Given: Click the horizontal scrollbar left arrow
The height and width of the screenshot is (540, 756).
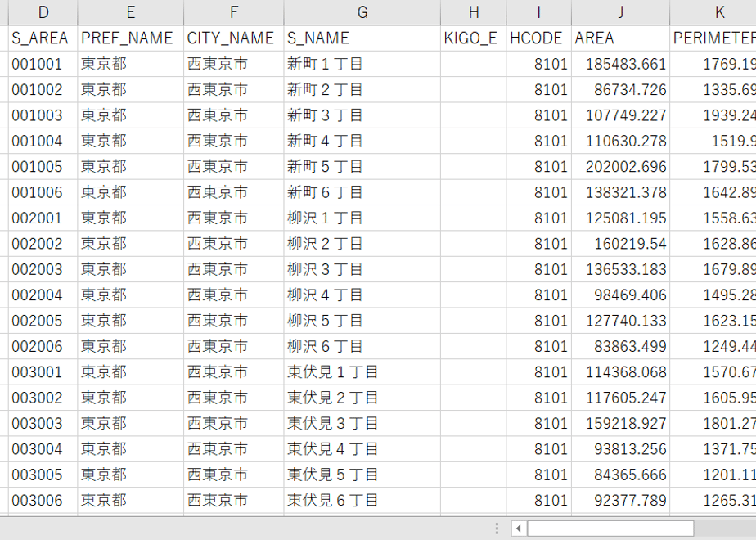Looking at the screenshot, I should [519, 529].
